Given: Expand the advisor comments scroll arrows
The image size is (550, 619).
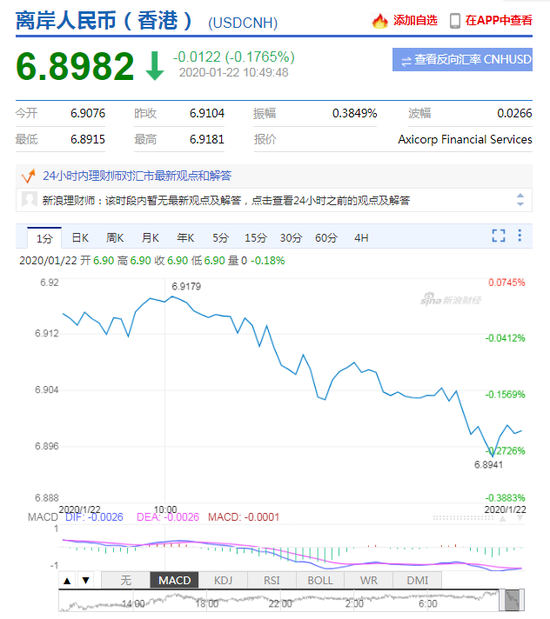Looking at the screenshot, I should (x=520, y=200).
